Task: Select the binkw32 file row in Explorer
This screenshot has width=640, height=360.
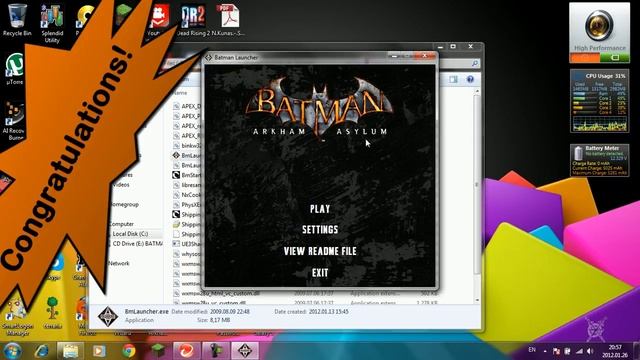Action: click(187, 145)
